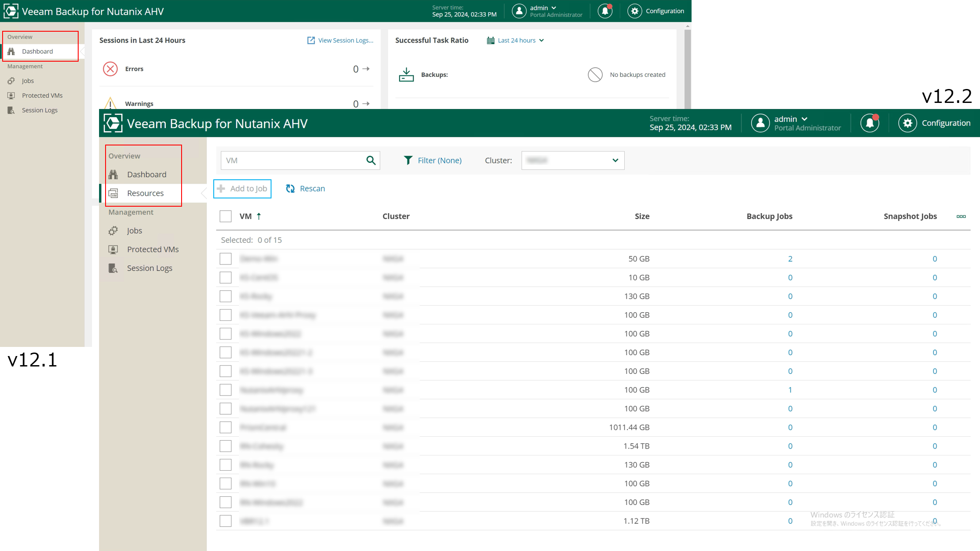This screenshot has width=980, height=551.
Task: Click Dashboard binoculars icon in v12.2 sidebar
Action: [113, 174]
